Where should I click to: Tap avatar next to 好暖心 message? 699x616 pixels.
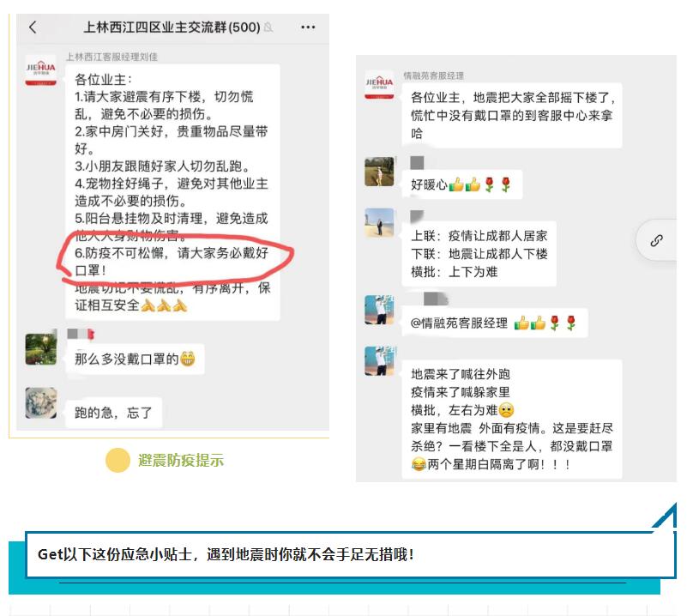pyautogui.click(x=379, y=172)
